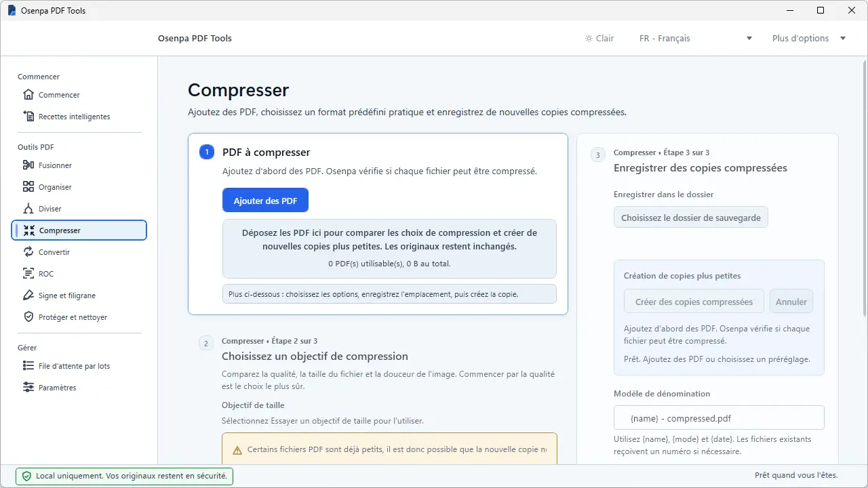Viewport: 868px width, 488px height.
Task: Switch to the Organiser tool
Action: tap(79, 187)
